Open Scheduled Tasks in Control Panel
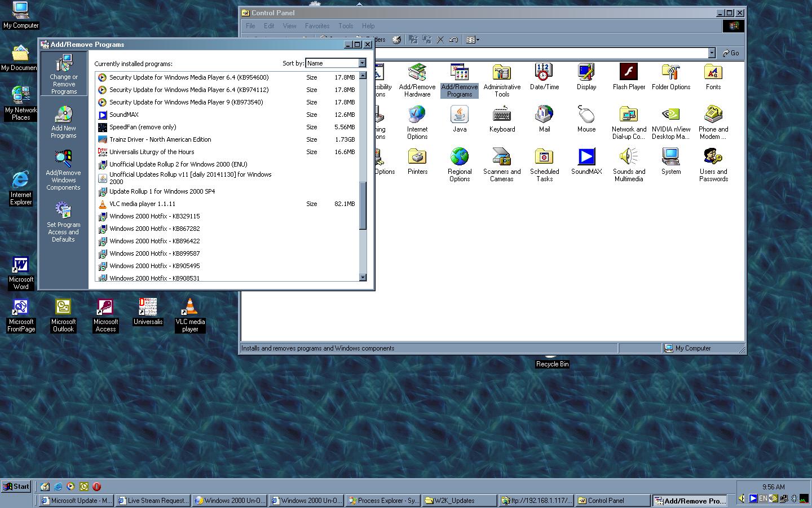Screen dimensions: 812x508 click(544, 165)
